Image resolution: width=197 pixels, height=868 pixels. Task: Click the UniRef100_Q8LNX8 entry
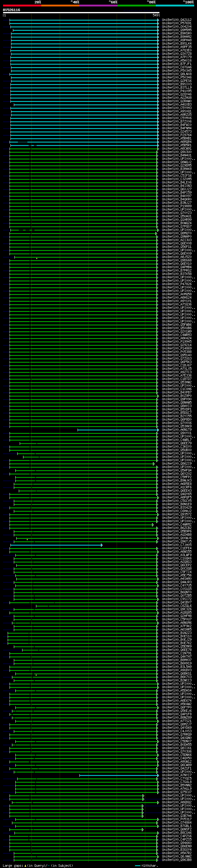[x=176, y=74]
